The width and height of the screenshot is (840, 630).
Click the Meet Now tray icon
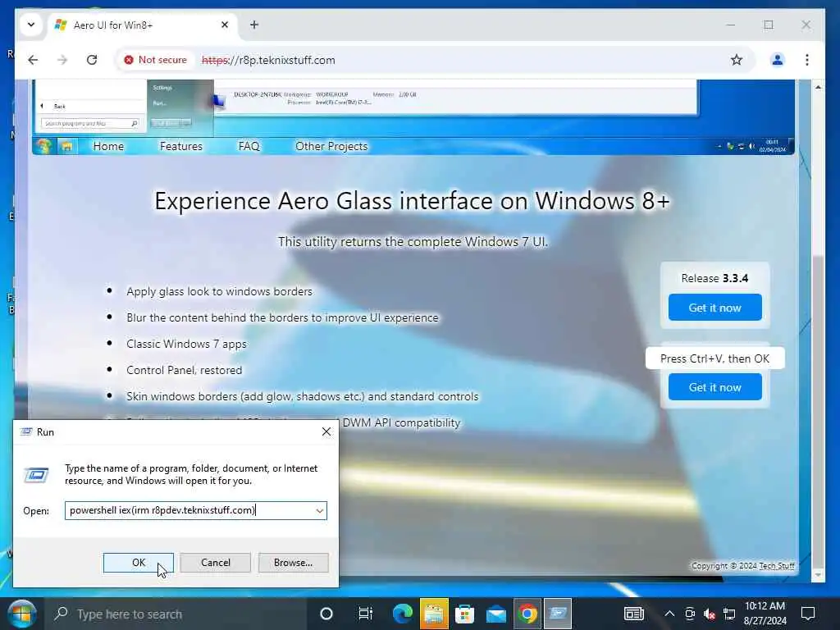[x=690, y=614]
